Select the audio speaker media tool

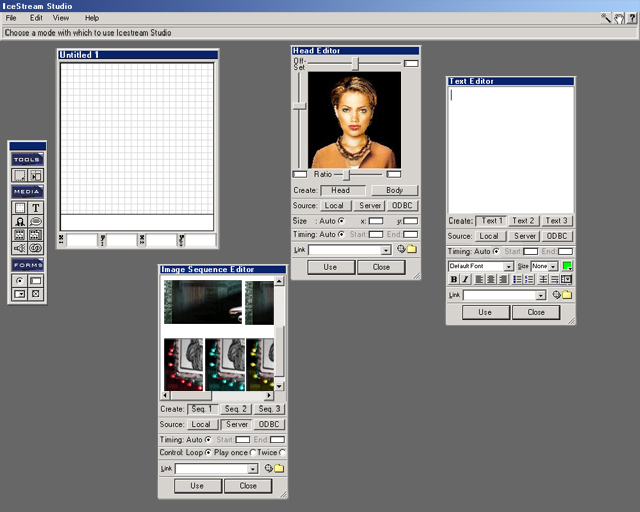(19, 248)
